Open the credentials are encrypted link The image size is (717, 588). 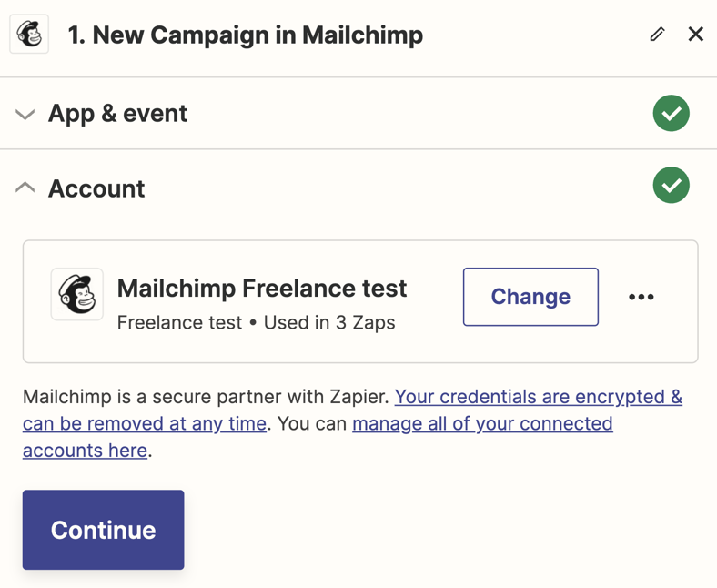(x=538, y=397)
